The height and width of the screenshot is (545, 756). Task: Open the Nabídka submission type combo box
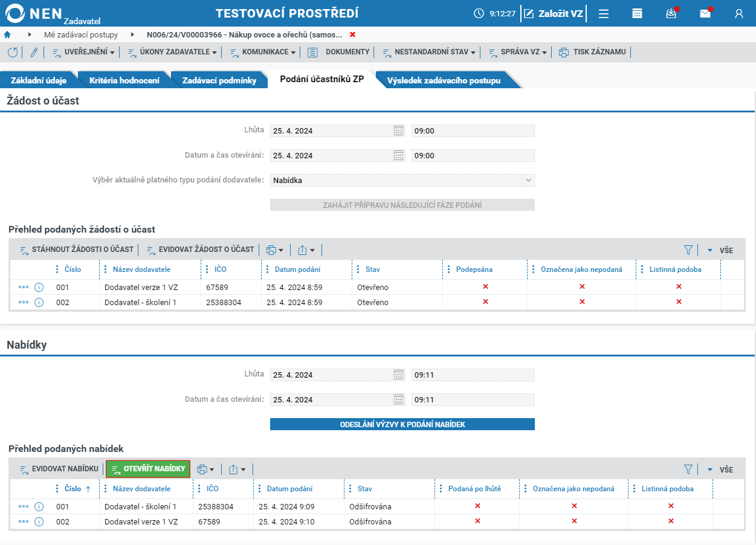402,180
